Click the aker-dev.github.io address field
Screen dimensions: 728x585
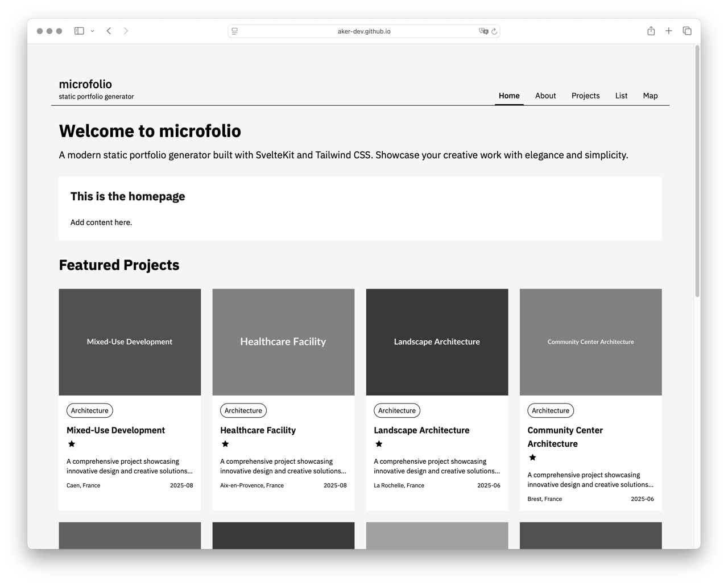coord(364,31)
